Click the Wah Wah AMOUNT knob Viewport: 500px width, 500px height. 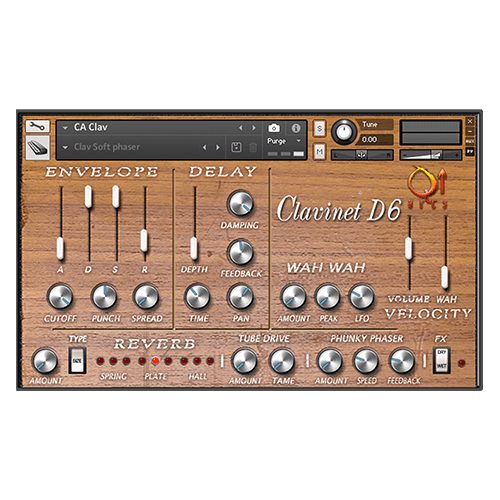[294, 297]
